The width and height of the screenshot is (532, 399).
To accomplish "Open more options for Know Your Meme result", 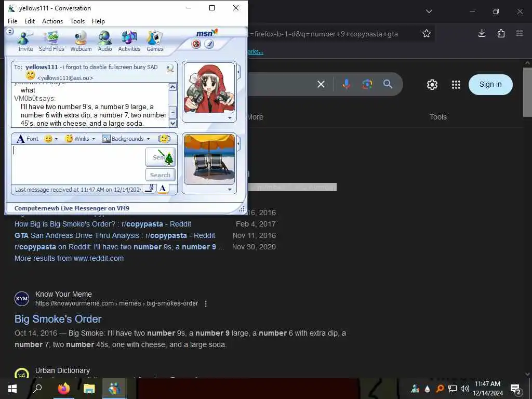I will pos(206,303).
